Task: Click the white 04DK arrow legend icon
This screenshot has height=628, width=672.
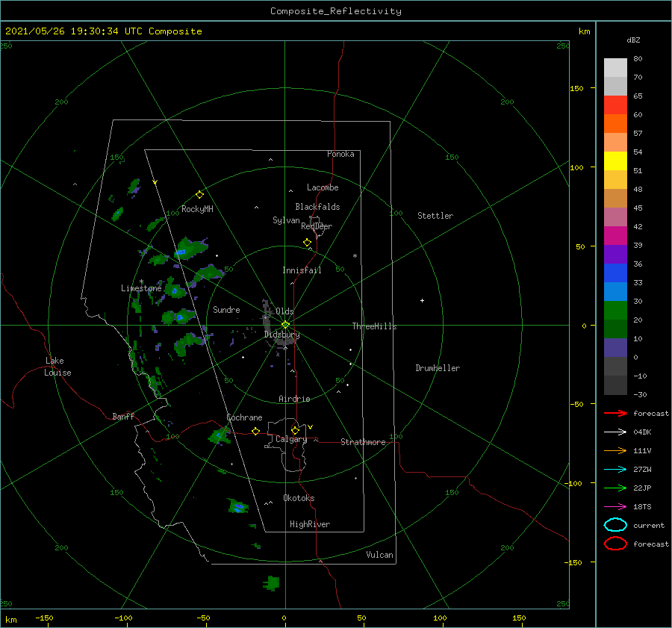Action: (615, 432)
